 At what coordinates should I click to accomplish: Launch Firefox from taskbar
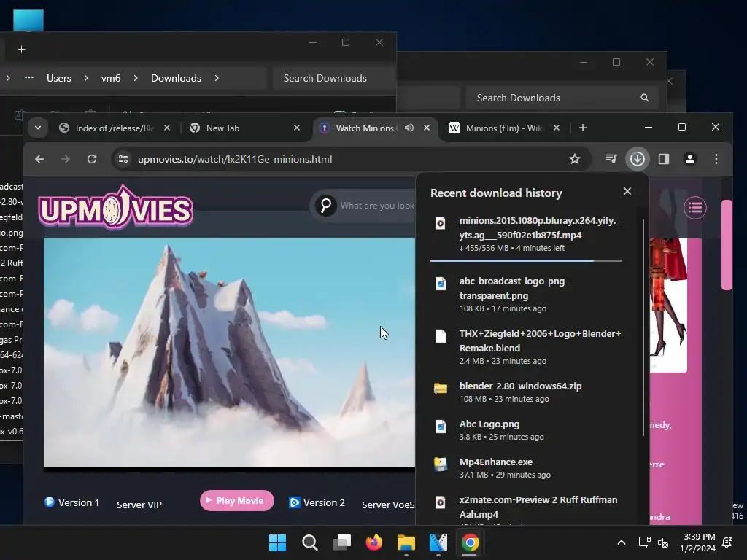point(374,542)
